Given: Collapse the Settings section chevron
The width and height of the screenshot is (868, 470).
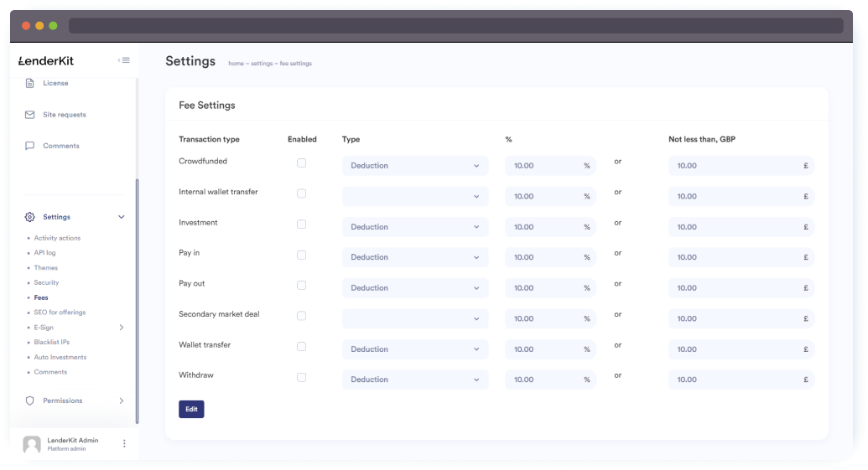Looking at the screenshot, I should (x=121, y=217).
